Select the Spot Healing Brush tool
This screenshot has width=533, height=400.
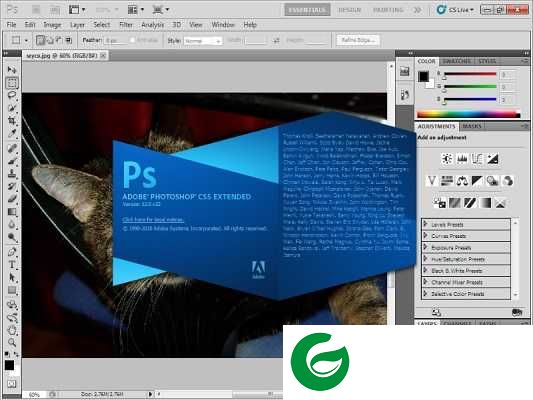(12, 149)
